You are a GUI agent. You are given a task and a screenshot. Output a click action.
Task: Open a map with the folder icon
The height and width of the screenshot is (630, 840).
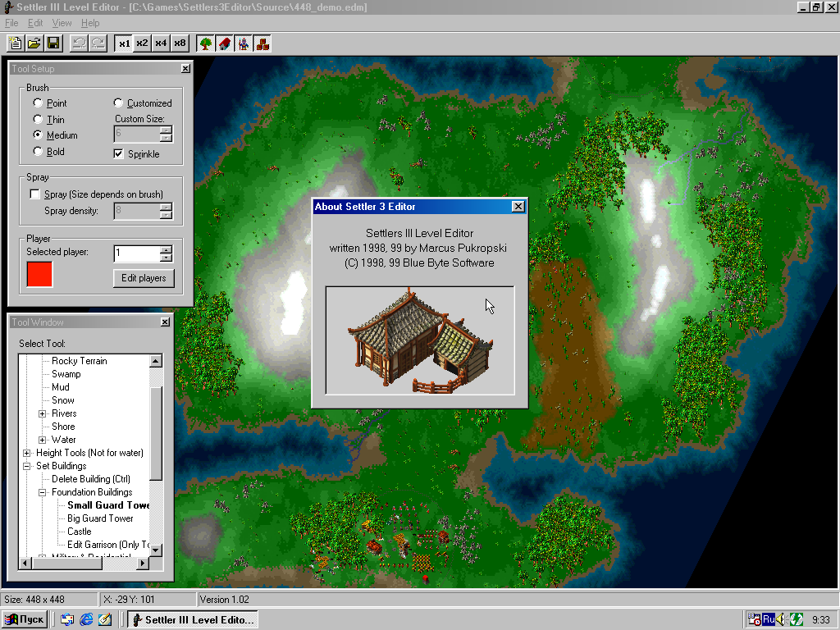[34, 43]
